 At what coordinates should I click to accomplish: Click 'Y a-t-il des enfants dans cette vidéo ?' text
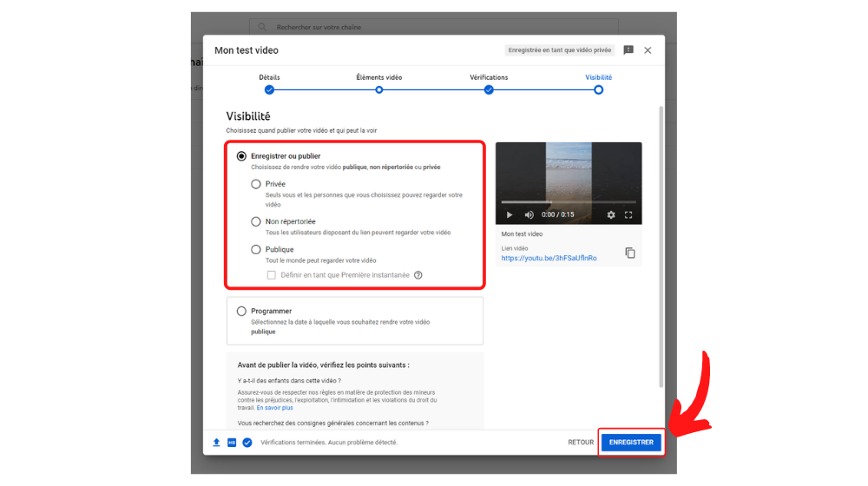[289, 381]
